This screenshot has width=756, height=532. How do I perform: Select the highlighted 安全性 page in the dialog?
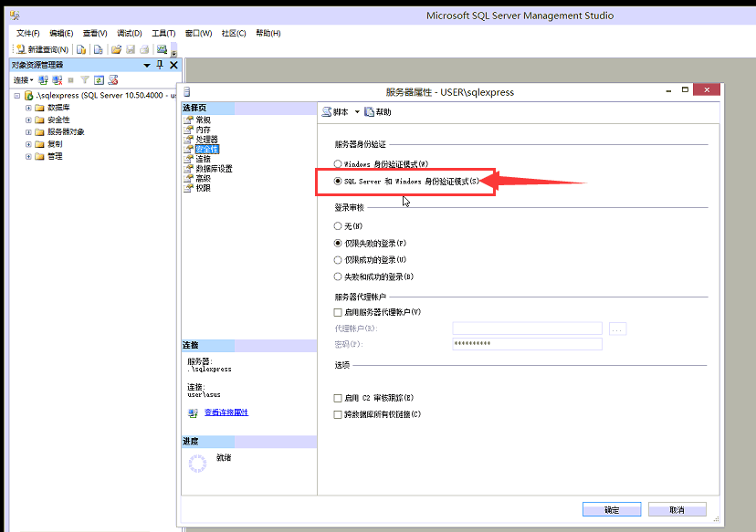coord(207,150)
